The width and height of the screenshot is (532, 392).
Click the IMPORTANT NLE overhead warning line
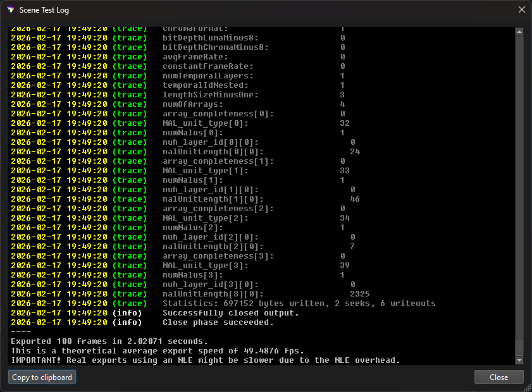pyautogui.click(x=205, y=360)
